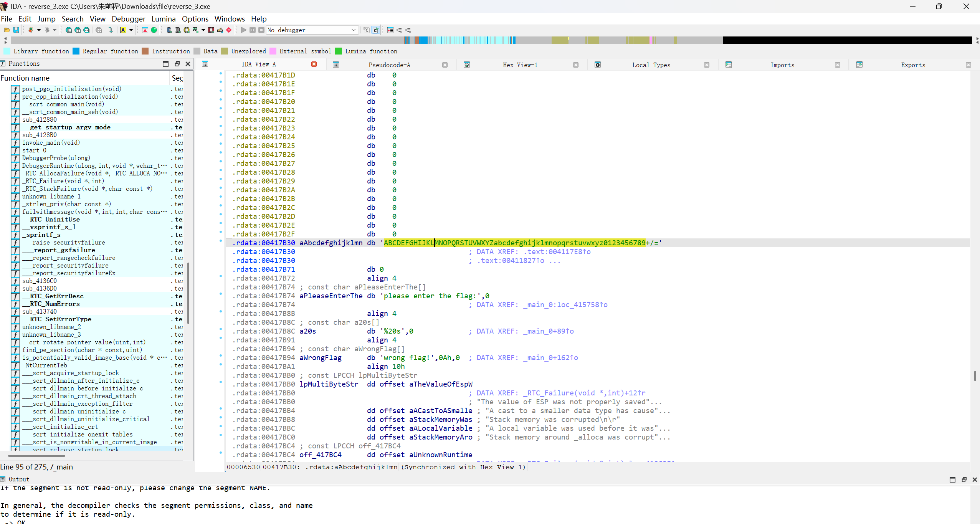Open dropdown arrow beside yellow A icon

[x=131, y=30]
